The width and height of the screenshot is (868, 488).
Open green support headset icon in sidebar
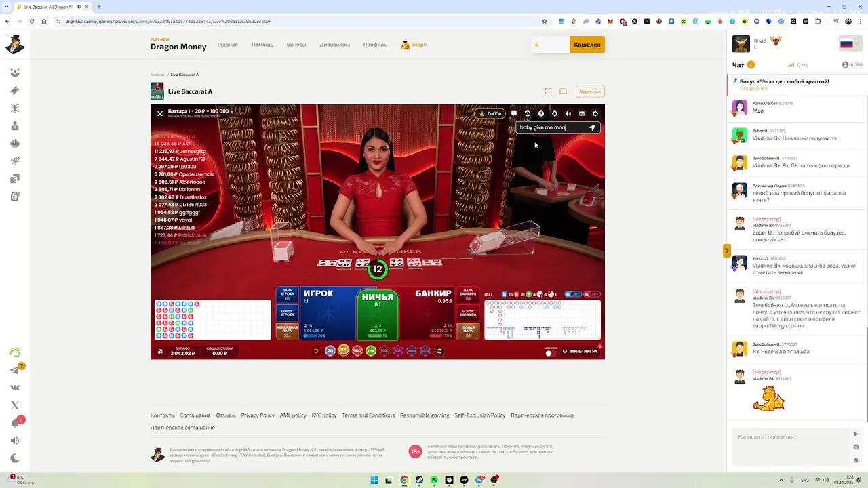[x=15, y=352]
